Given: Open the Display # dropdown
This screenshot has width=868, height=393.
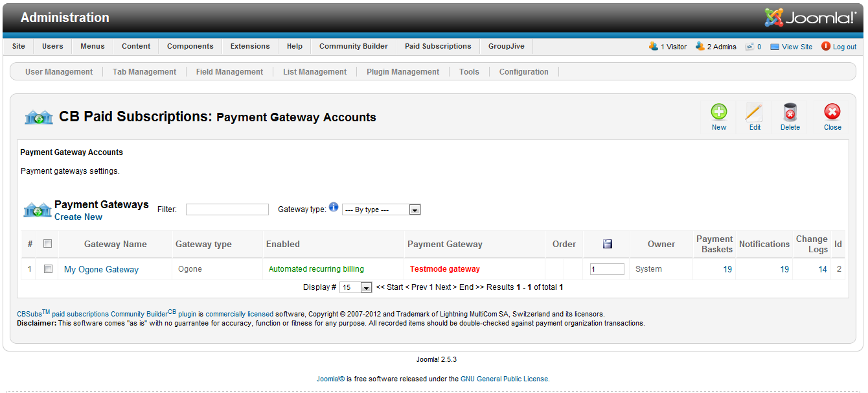Looking at the screenshot, I should pos(356,287).
